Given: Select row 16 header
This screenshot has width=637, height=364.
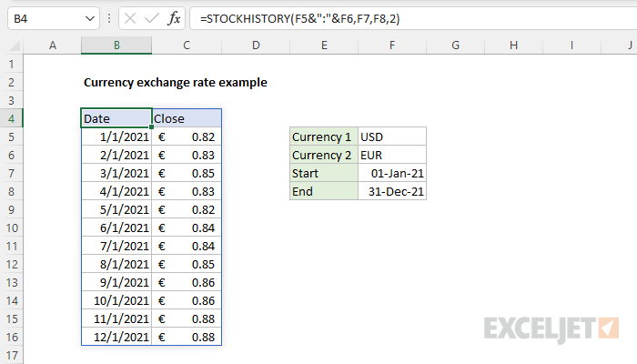Looking at the screenshot, I should tap(11, 337).
